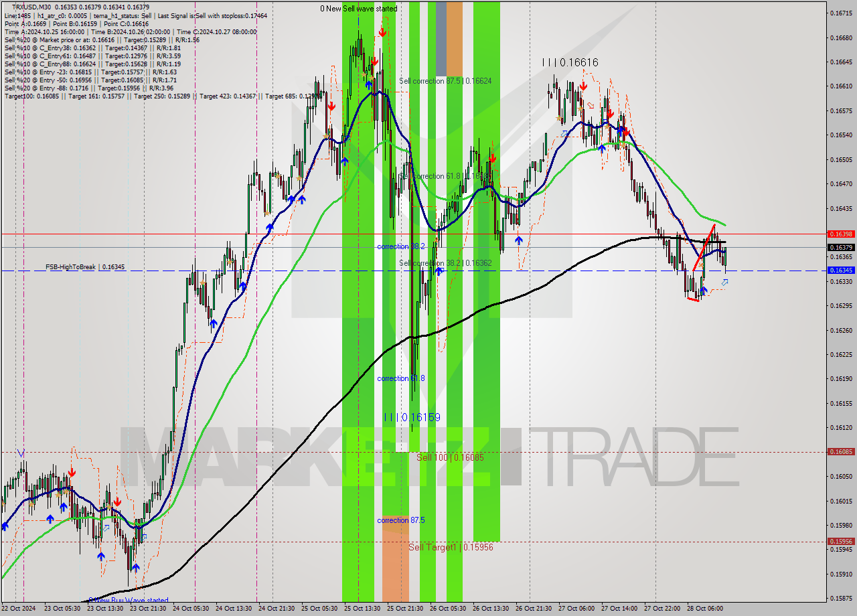Viewport: 857px width, 616px height.
Task: Click the 0.16505 price axis label
Action: point(841,160)
